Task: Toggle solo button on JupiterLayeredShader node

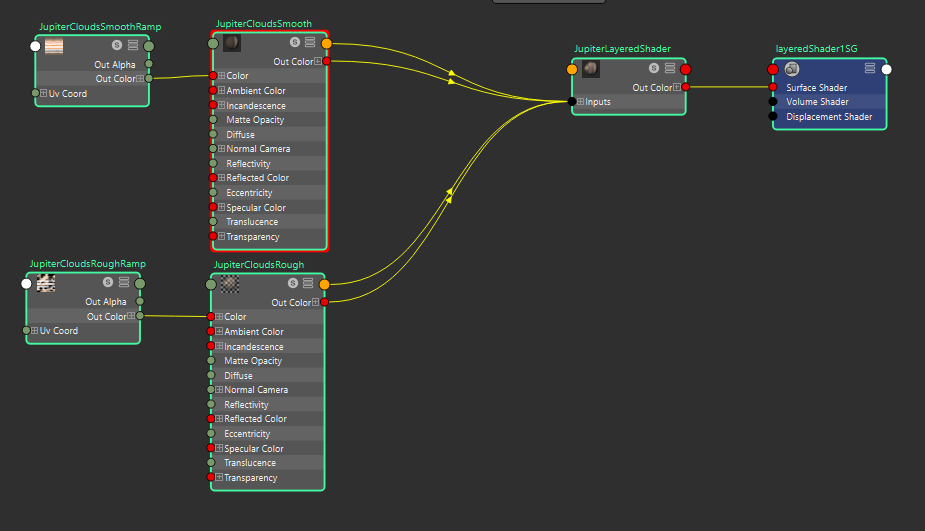Action: [x=654, y=69]
